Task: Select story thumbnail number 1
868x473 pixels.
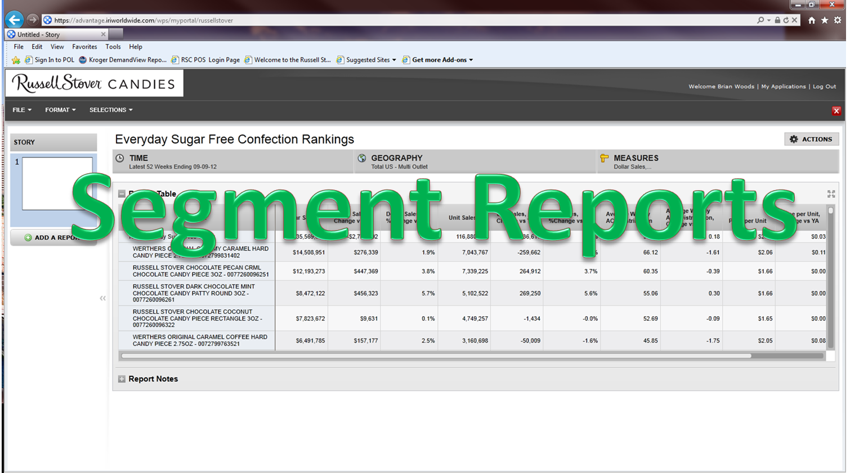Action: (x=57, y=183)
